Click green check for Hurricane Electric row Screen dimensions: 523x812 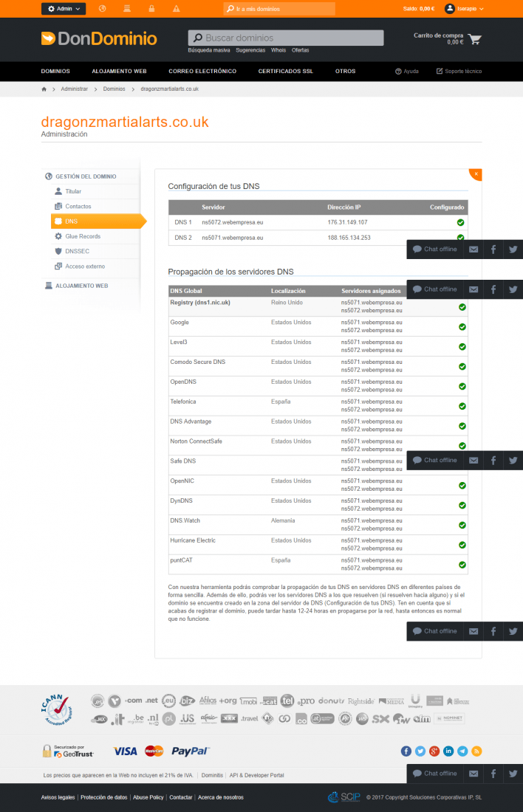coord(462,545)
